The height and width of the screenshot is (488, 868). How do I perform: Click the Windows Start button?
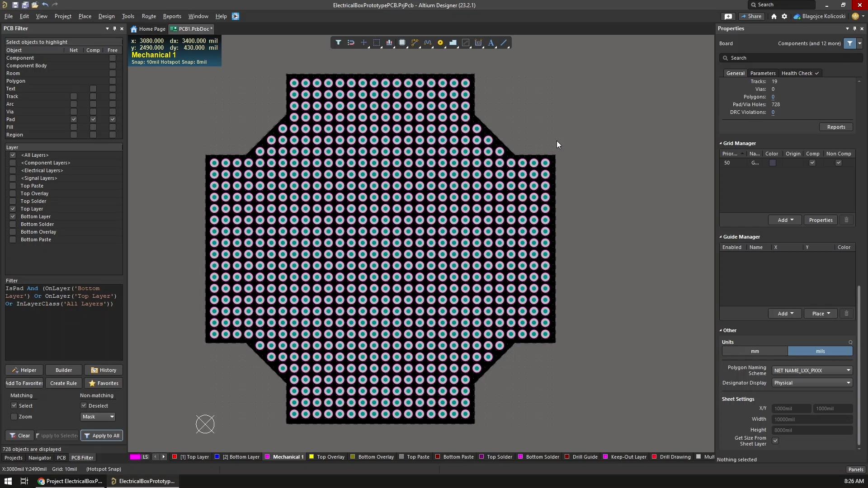point(8,481)
